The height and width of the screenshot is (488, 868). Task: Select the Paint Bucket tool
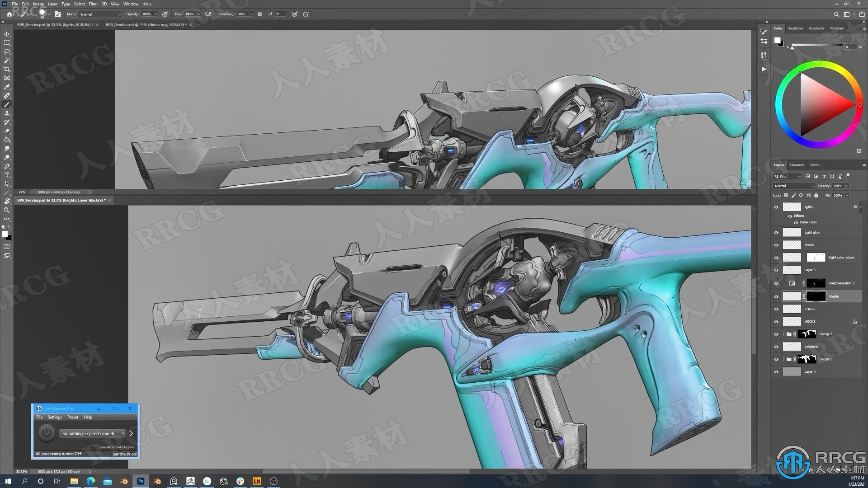coord(7,140)
